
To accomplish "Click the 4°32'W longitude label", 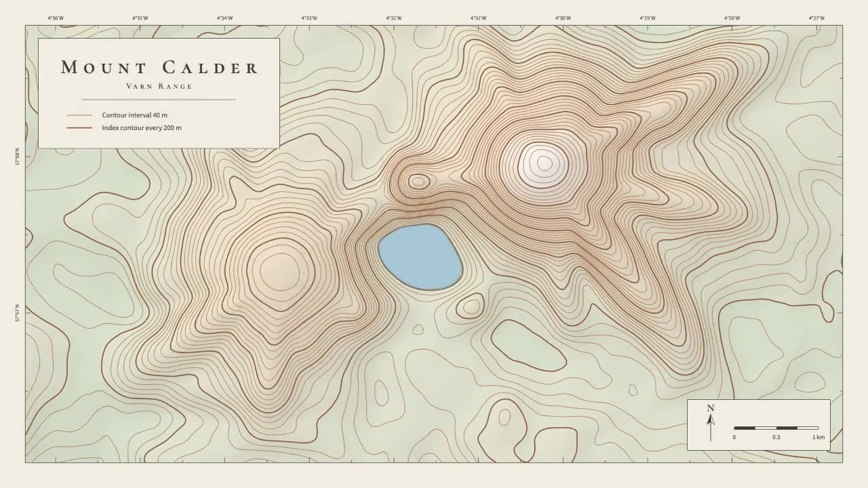I will coord(393,18).
